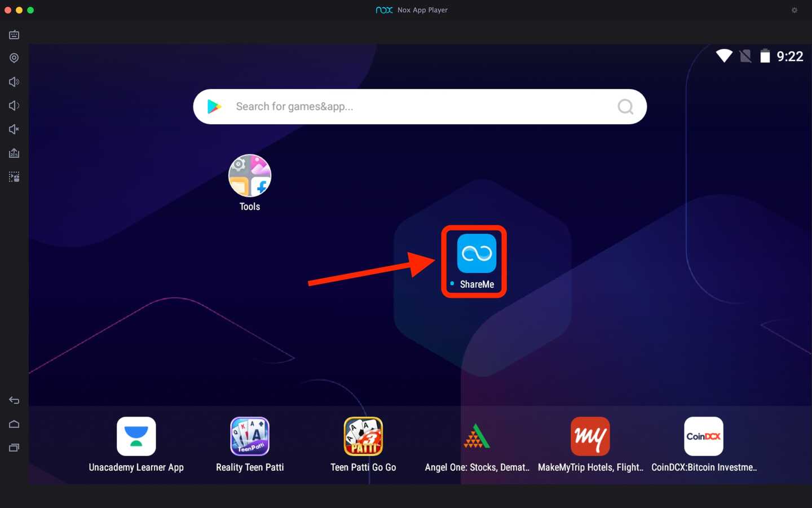This screenshot has width=812, height=508.
Task: Open Angel One Stocks app
Action: coord(476,436)
